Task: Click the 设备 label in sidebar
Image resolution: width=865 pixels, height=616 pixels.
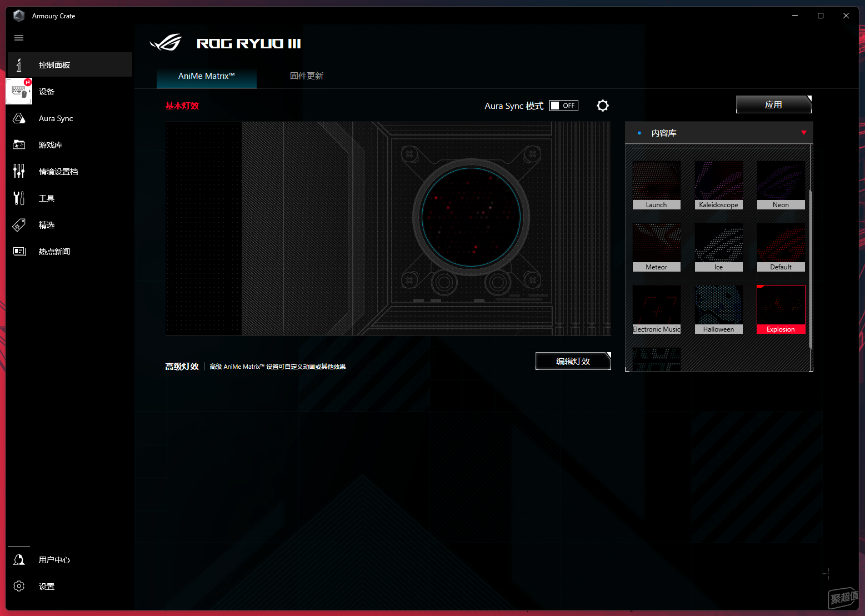Action: point(47,92)
